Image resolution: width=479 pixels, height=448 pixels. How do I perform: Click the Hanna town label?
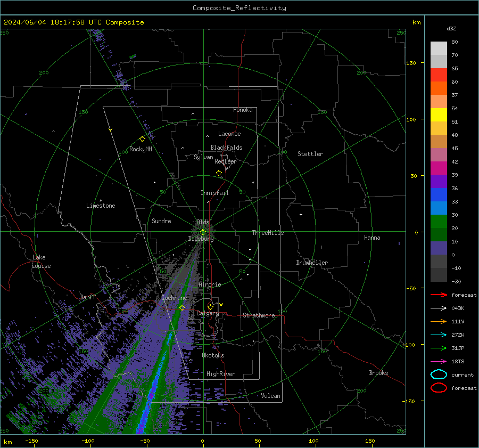coord(372,238)
